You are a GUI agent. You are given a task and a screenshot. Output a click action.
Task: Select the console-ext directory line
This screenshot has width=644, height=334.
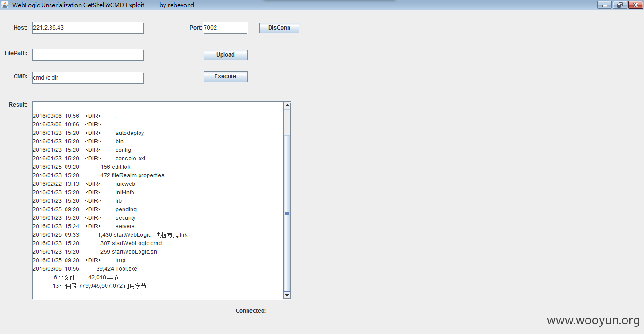click(89, 159)
